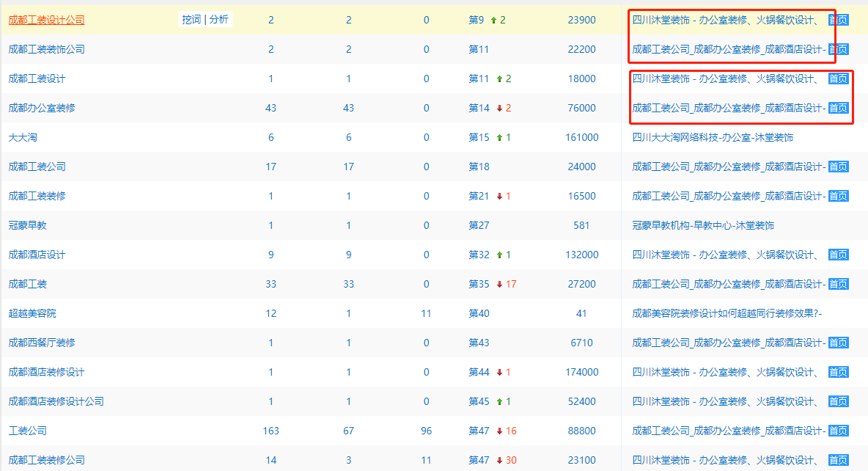868x471 pixels.
Task: Select the 成都酒店设计 keyword
Action: [37, 255]
